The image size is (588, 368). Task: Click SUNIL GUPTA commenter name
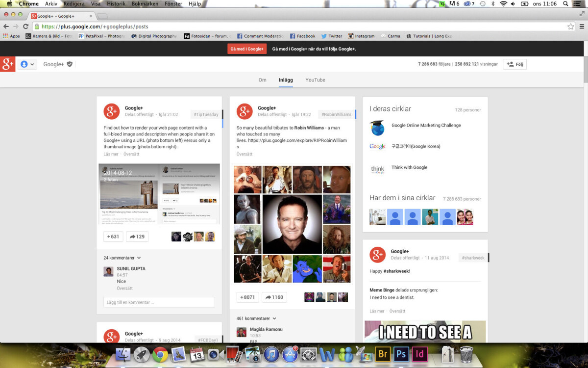coord(131,268)
